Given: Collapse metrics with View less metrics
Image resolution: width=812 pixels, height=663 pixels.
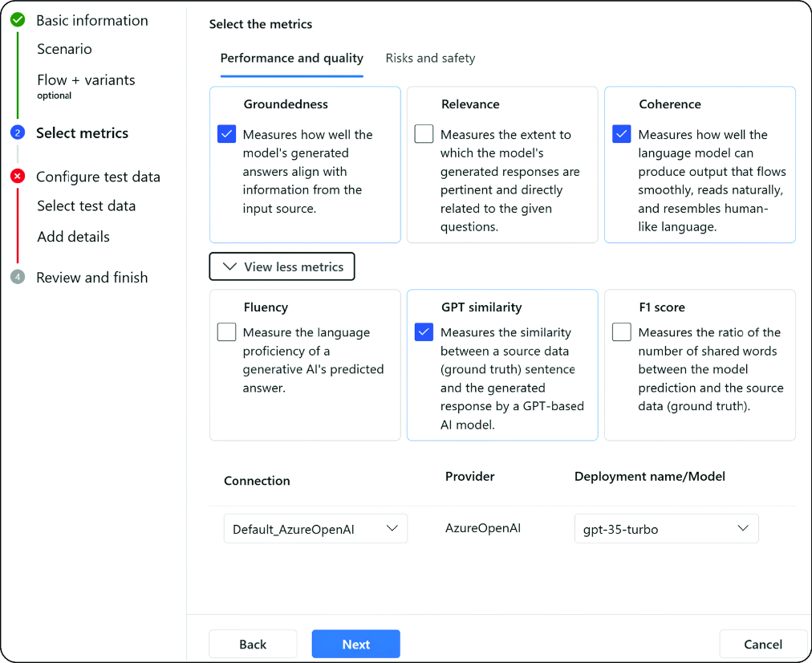Looking at the screenshot, I should tap(282, 266).
